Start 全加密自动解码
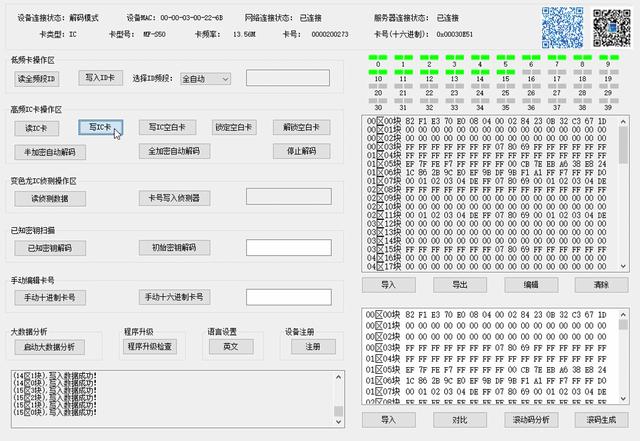Image resolution: width=640 pixels, height=441 pixels. pyautogui.click(x=174, y=151)
